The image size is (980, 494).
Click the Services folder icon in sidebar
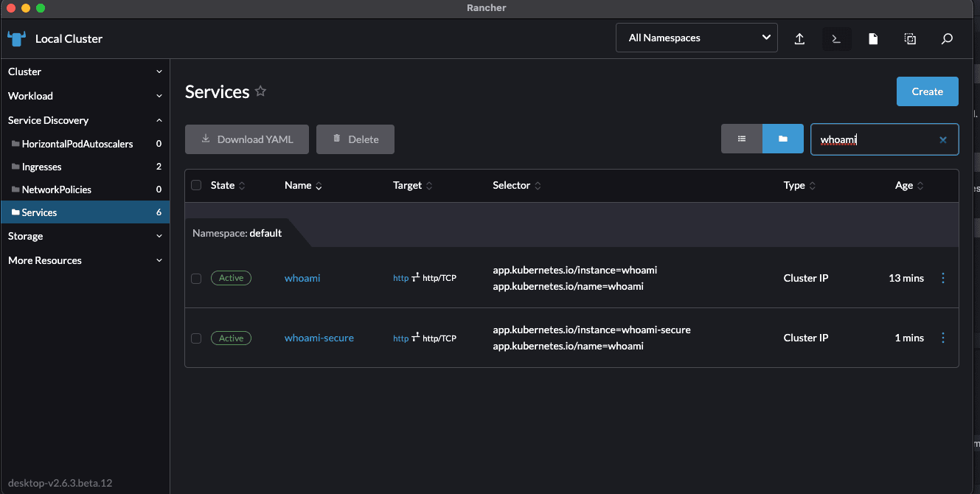15,212
